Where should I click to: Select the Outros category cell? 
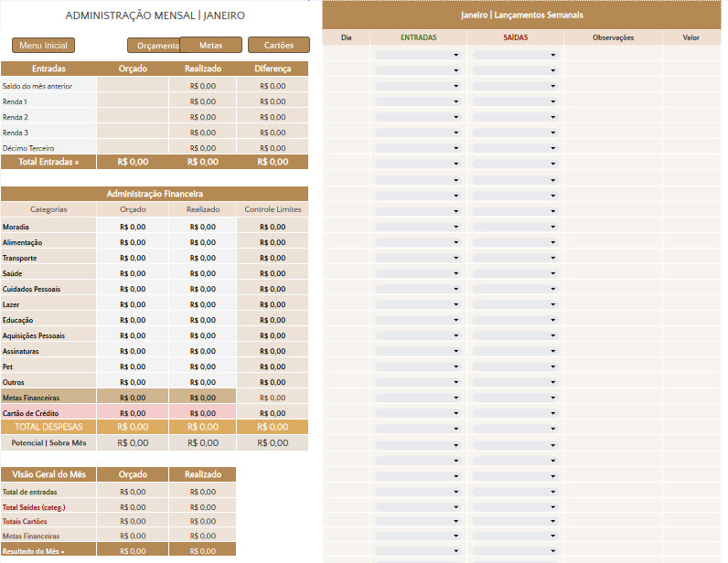(48, 381)
